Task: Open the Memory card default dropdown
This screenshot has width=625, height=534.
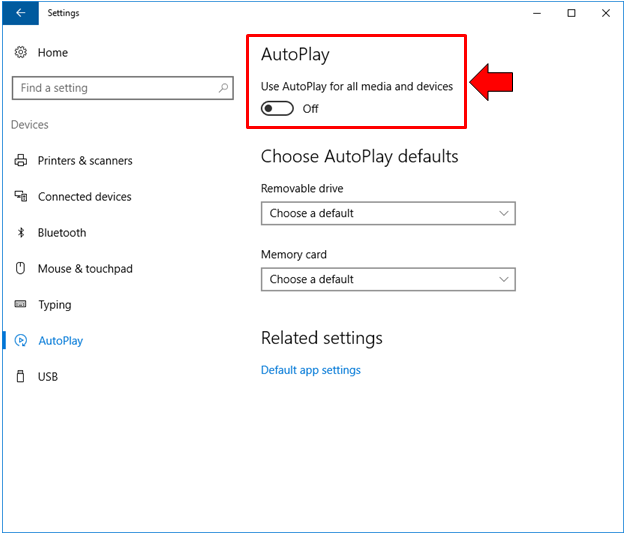Action: tap(387, 279)
